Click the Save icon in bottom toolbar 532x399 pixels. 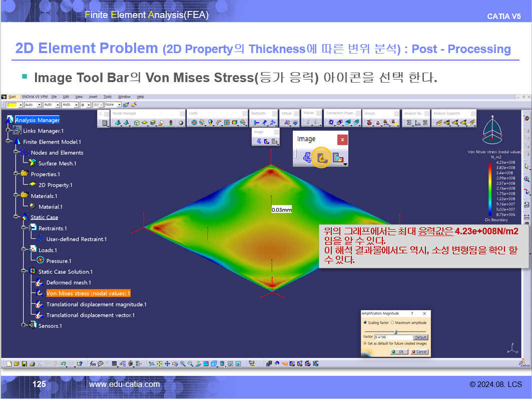(x=24, y=363)
